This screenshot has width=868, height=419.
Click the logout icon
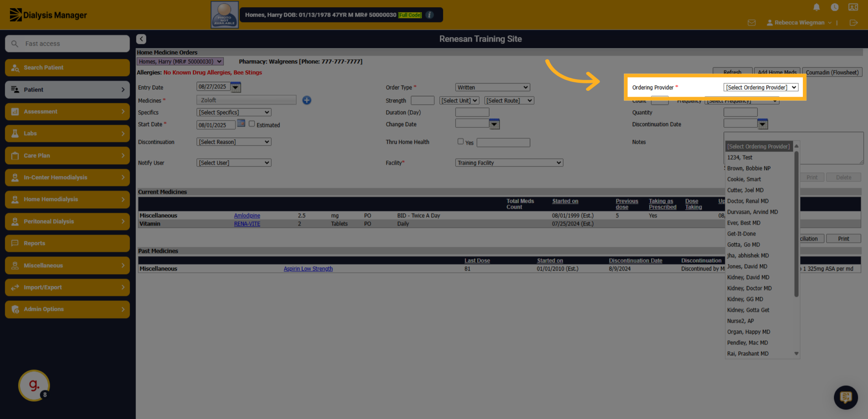(x=854, y=23)
